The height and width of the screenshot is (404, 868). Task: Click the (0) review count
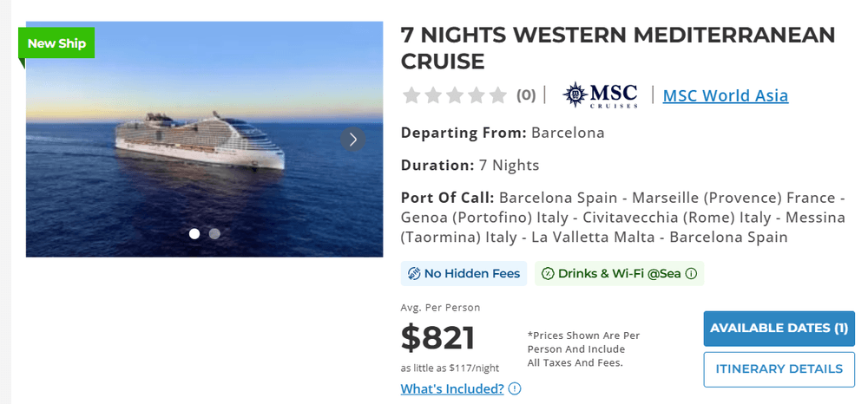coord(526,95)
